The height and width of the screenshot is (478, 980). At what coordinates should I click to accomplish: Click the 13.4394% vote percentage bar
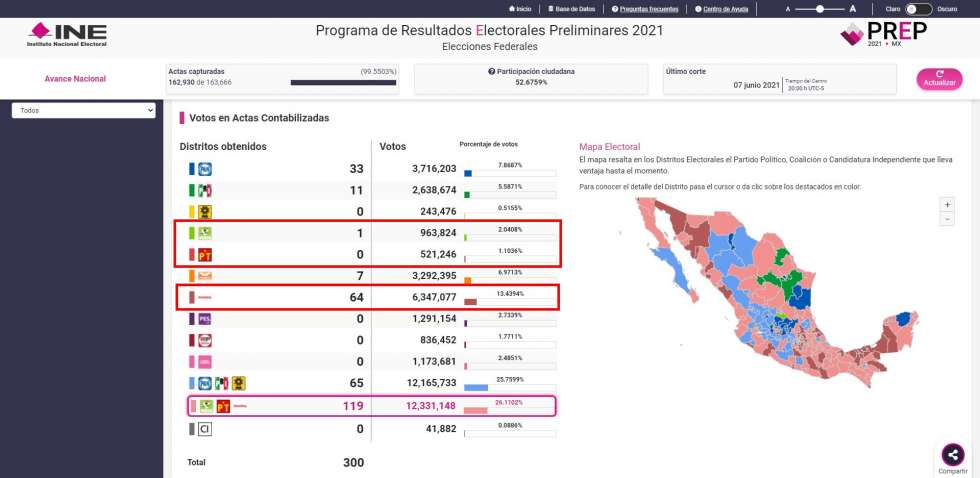[509, 302]
